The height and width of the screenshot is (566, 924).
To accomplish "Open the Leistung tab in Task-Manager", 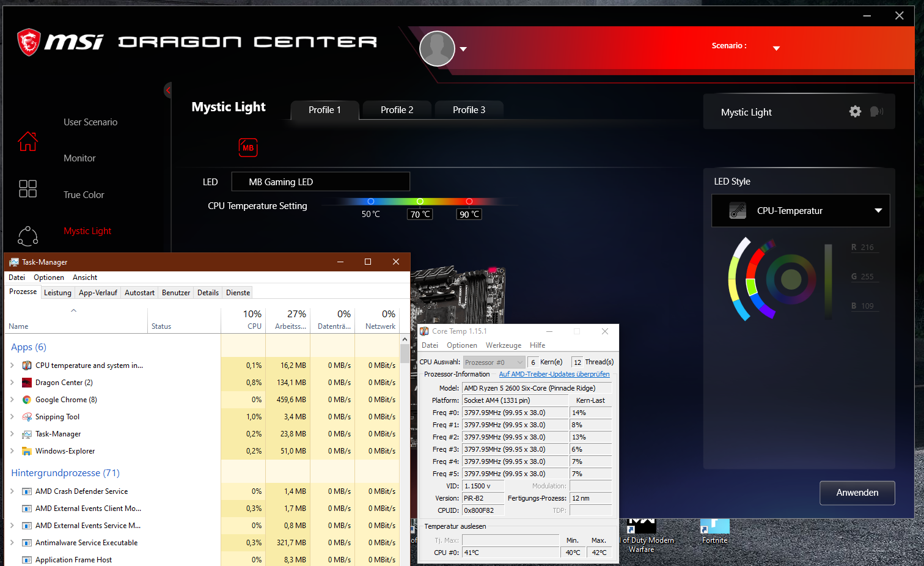I will (x=57, y=293).
